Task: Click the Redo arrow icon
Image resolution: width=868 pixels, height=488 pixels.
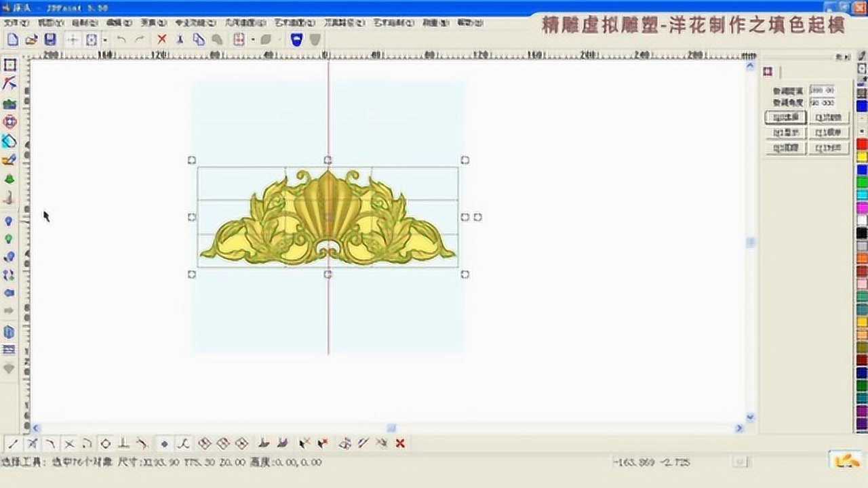Action: 139,39
